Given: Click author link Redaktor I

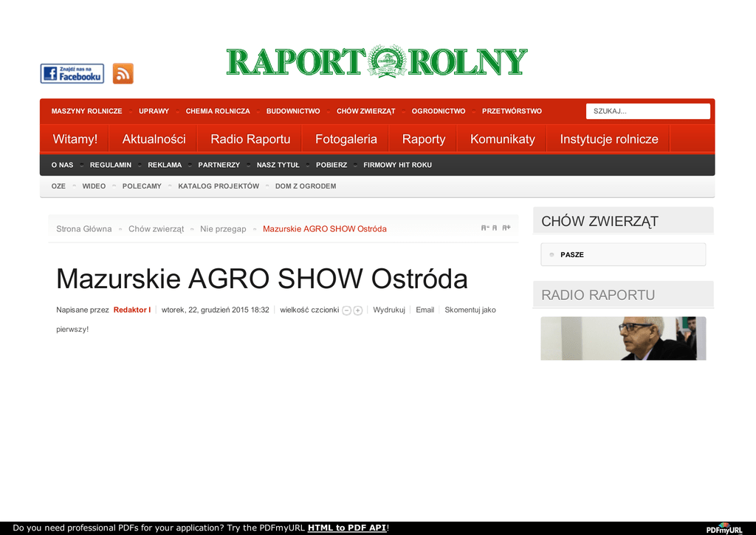Looking at the screenshot, I should click(x=131, y=310).
